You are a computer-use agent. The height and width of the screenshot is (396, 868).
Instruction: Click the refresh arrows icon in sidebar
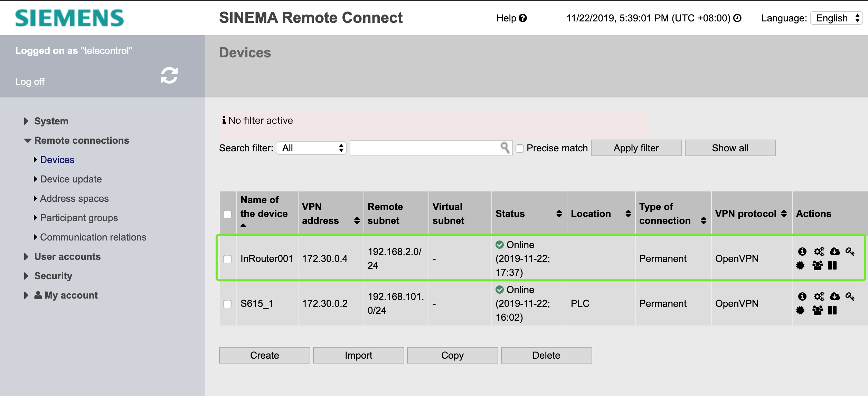click(169, 75)
